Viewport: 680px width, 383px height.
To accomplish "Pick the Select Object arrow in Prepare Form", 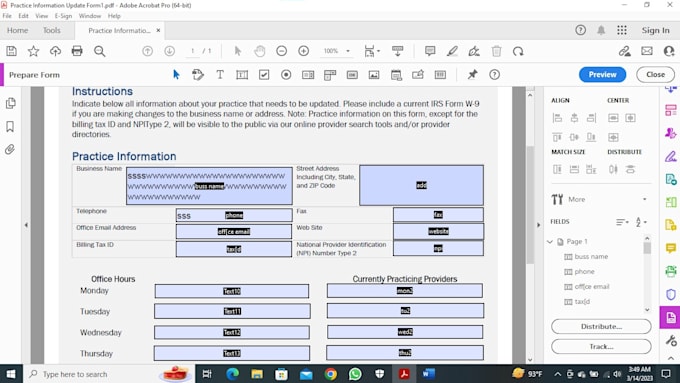I will [176, 75].
